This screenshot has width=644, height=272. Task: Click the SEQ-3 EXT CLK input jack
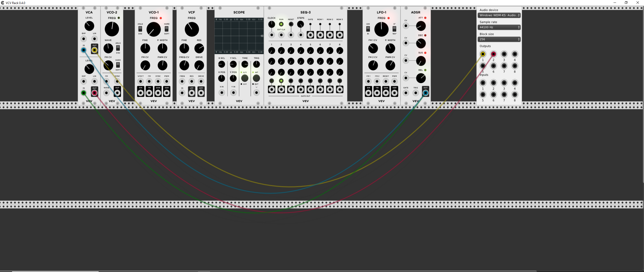coord(281,35)
